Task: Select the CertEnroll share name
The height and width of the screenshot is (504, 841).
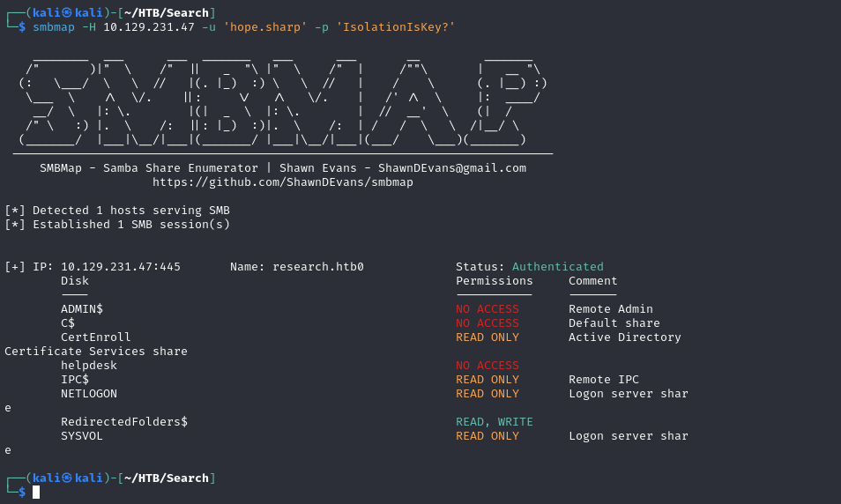Action: click(x=96, y=337)
